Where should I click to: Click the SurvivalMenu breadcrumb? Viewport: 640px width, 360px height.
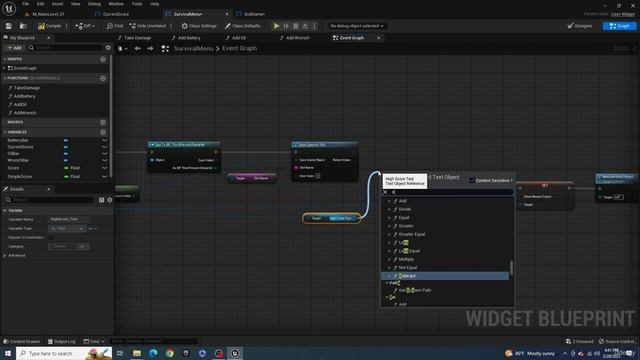pos(193,49)
